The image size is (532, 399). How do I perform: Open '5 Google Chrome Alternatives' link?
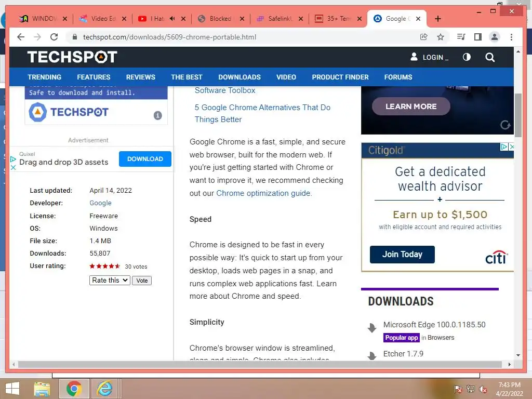[262, 113]
